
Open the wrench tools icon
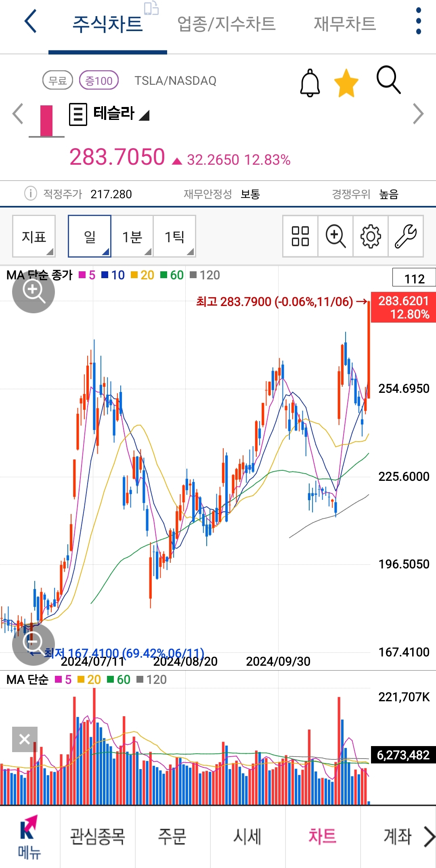[406, 236]
